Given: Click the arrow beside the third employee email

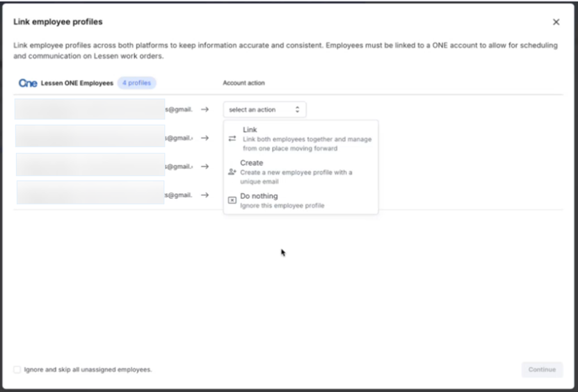Looking at the screenshot, I should coord(204,166).
